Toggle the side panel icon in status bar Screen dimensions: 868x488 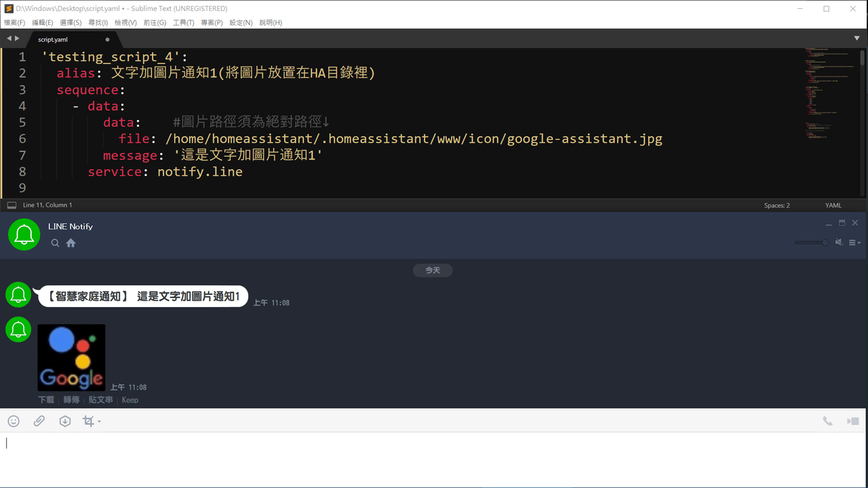tap(12, 205)
